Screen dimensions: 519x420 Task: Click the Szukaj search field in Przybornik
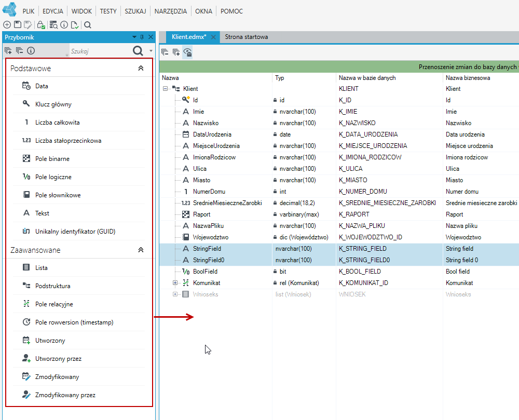(100, 51)
